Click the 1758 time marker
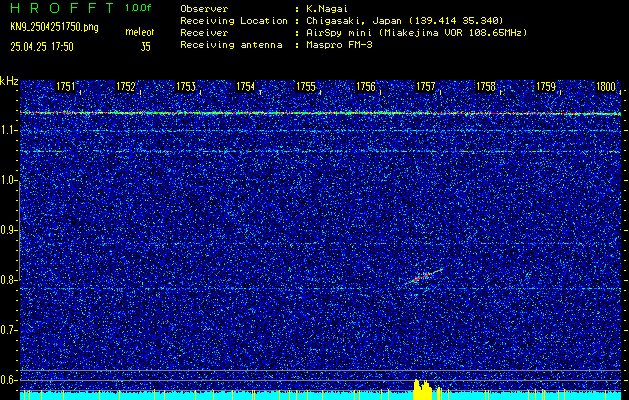Image resolution: width=629 pixels, height=400 pixels. 486,87
